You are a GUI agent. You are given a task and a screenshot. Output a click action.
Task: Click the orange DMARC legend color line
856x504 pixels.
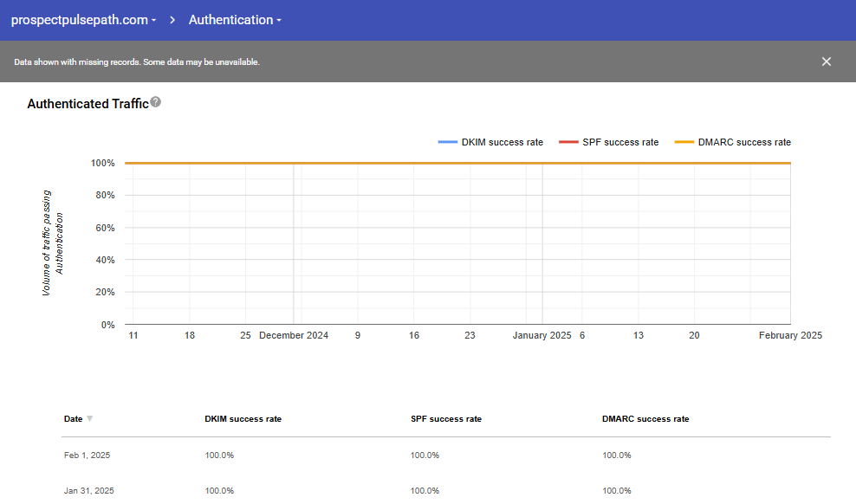(x=684, y=142)
